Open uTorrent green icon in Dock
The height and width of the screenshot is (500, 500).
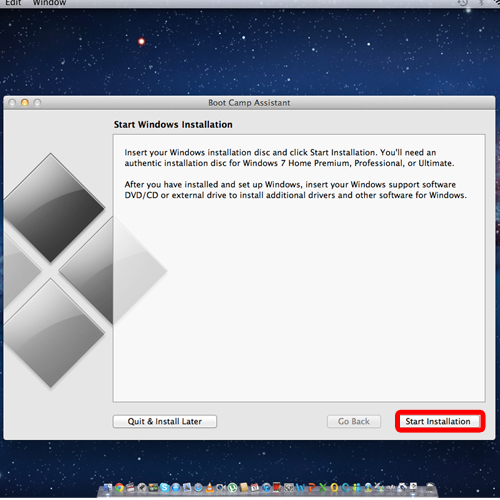[232, 488]
